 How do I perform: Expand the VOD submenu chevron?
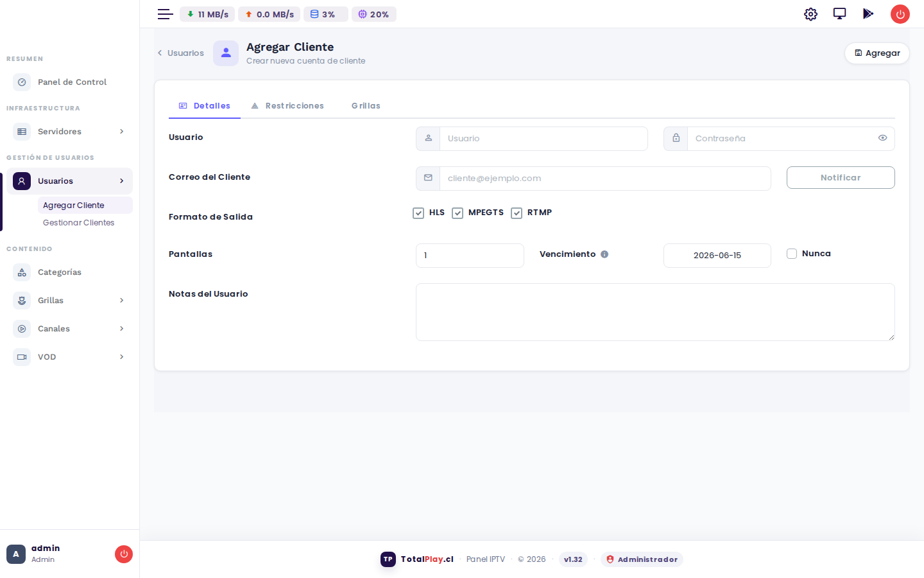(x=122, y=357)
